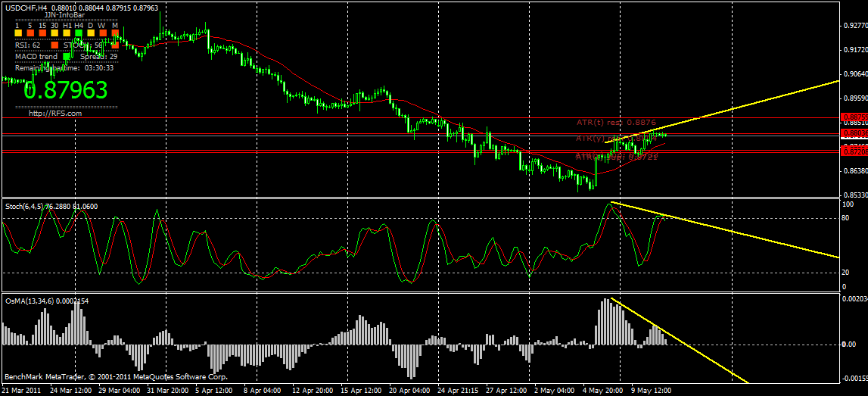Screen dimensions: 868x396
Task: Click the orange 5-minute timeframe indicator square
Action: point(30,33)
